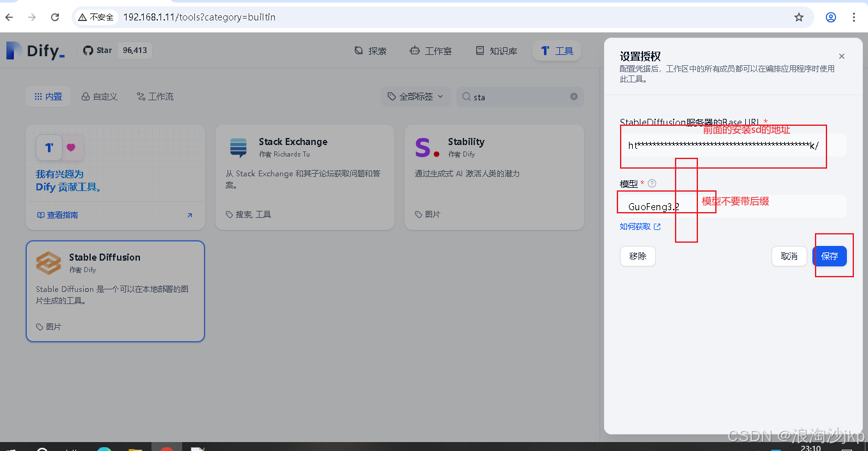Open GitHub Star badge
This screenshot has height=451, width=868.
click(115, 50)
